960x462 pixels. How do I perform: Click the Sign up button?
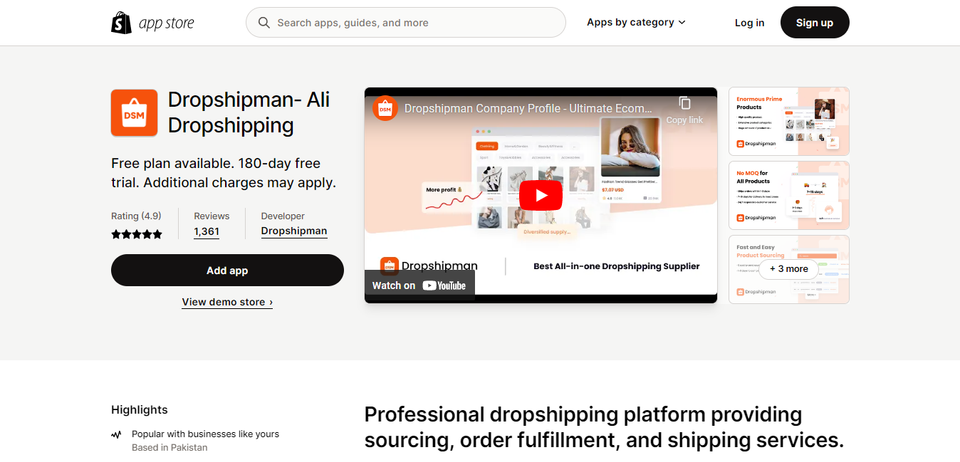(x=814, y=23)
